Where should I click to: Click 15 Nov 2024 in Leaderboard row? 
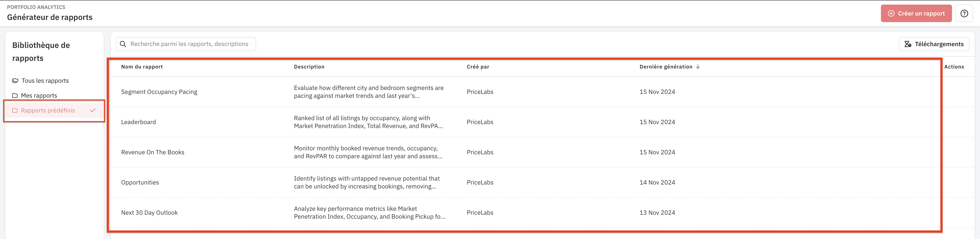(x=657, y=122)
